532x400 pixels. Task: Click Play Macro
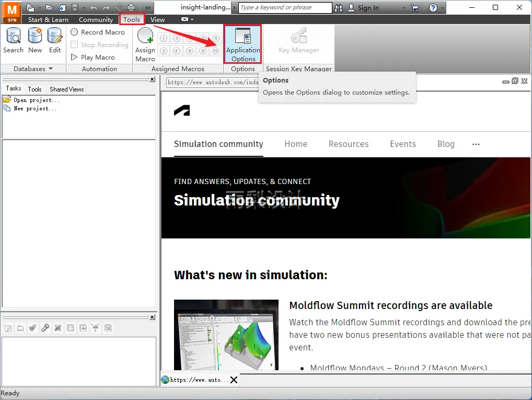pos(93,58)
